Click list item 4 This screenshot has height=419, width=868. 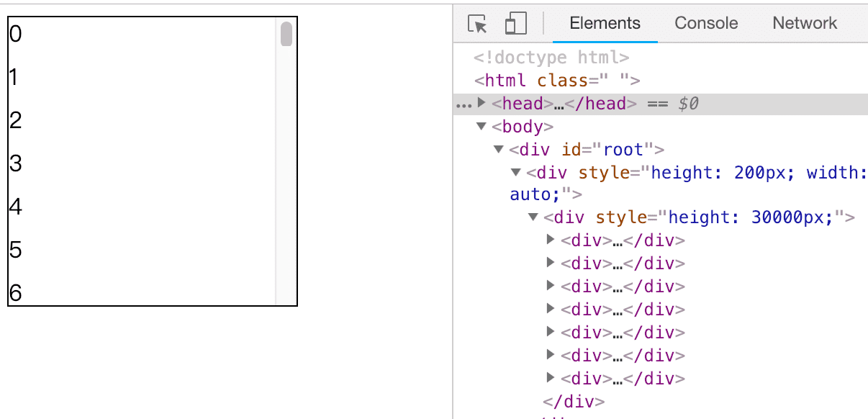[x=16, y=207]
